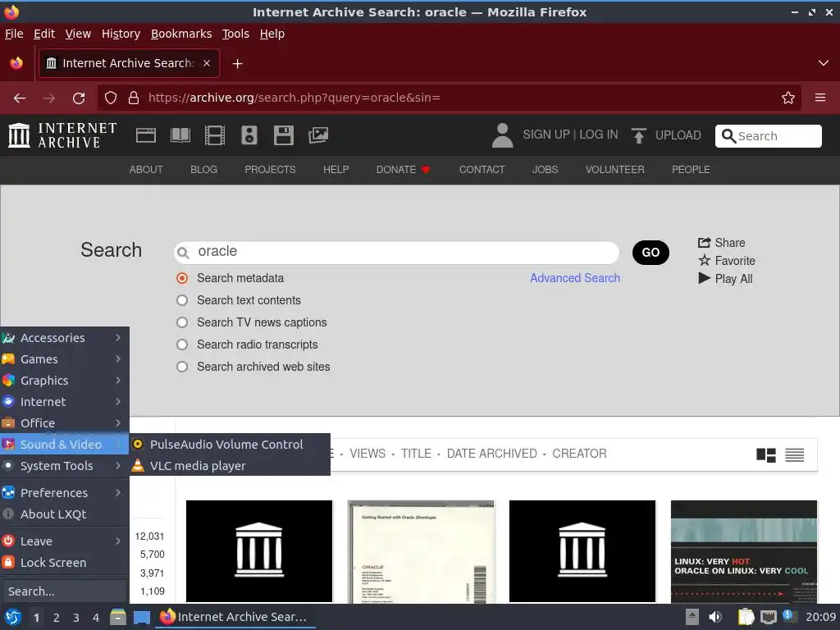840x630 pixels.
Task: Select Search metadata radio button
Action: pyautogui.click(x=182, y=278)
